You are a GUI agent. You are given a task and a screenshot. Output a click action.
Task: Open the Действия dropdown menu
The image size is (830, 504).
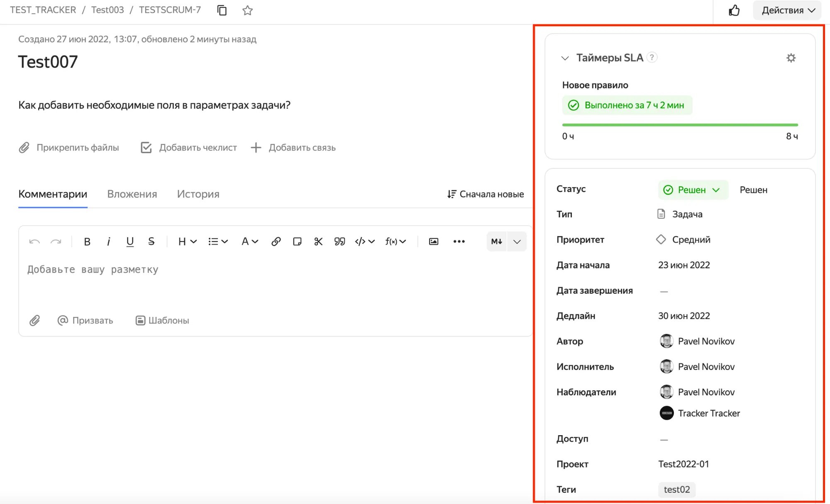coord(788,10)
